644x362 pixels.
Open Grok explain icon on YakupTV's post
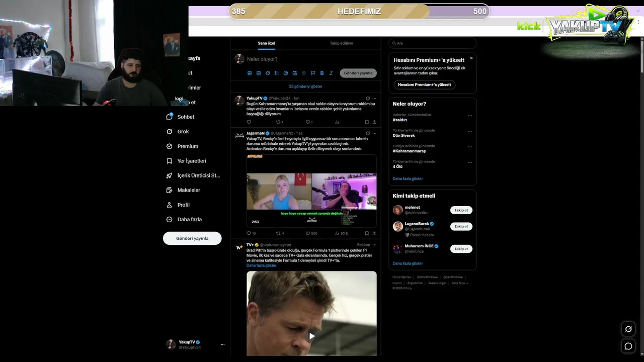368,99
